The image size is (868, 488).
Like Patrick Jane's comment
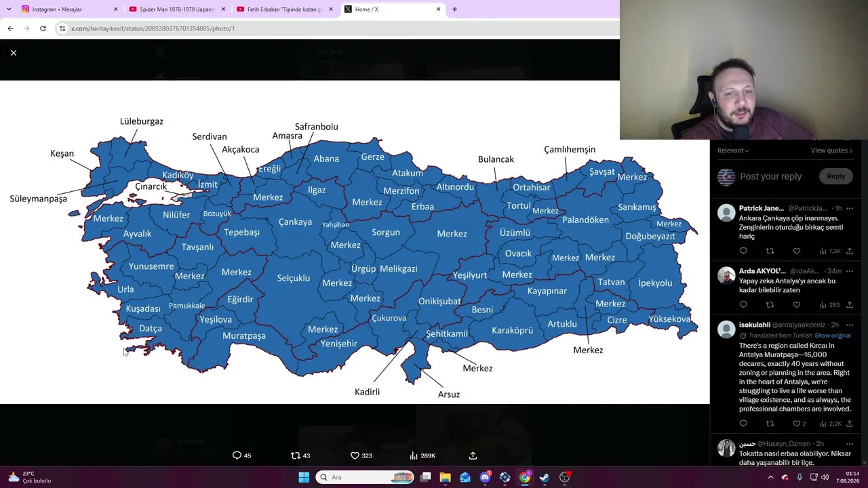[x=796, y=251]
